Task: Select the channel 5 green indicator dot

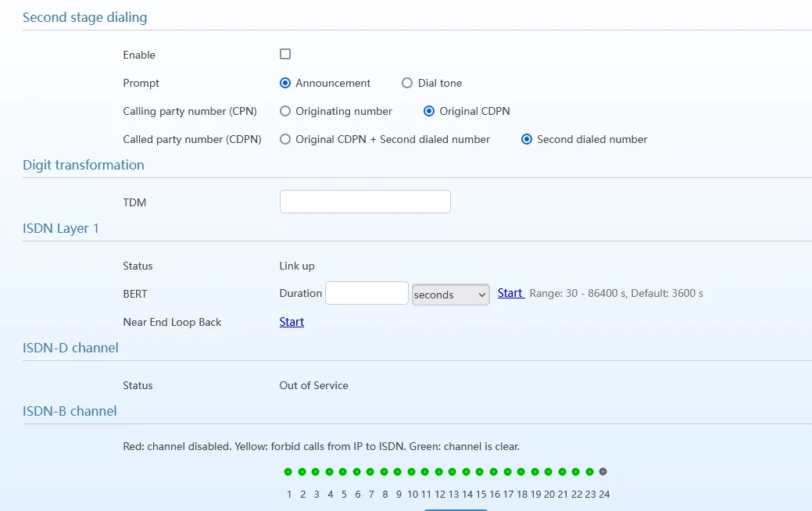Action: point(343,472)
